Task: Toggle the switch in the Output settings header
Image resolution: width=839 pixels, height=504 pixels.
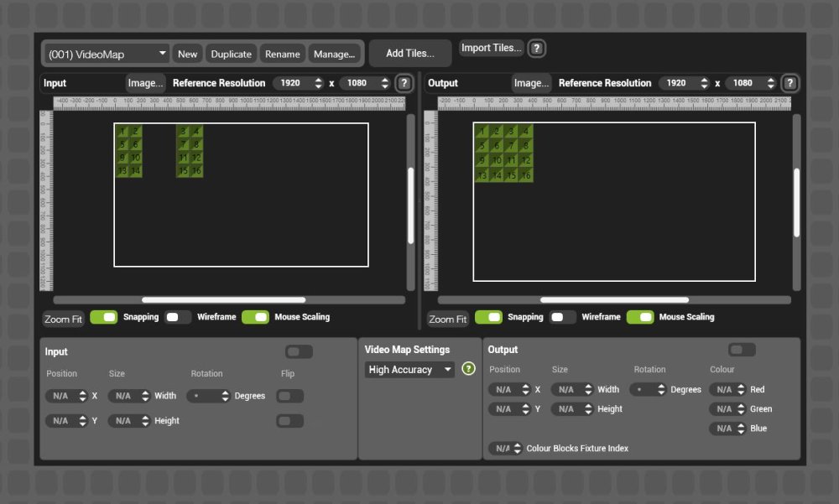Action: 741,350
